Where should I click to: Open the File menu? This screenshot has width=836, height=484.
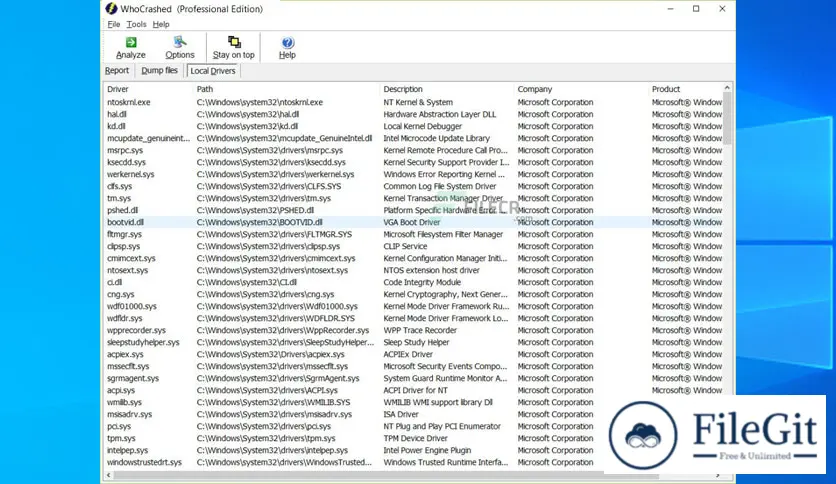click(114, 25)
